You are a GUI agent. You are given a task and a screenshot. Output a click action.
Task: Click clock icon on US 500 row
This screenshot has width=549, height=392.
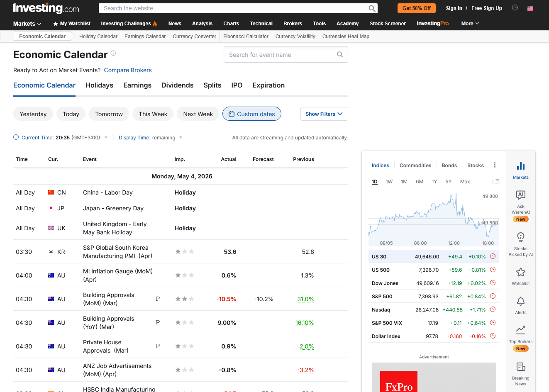(x=493, y=270)
